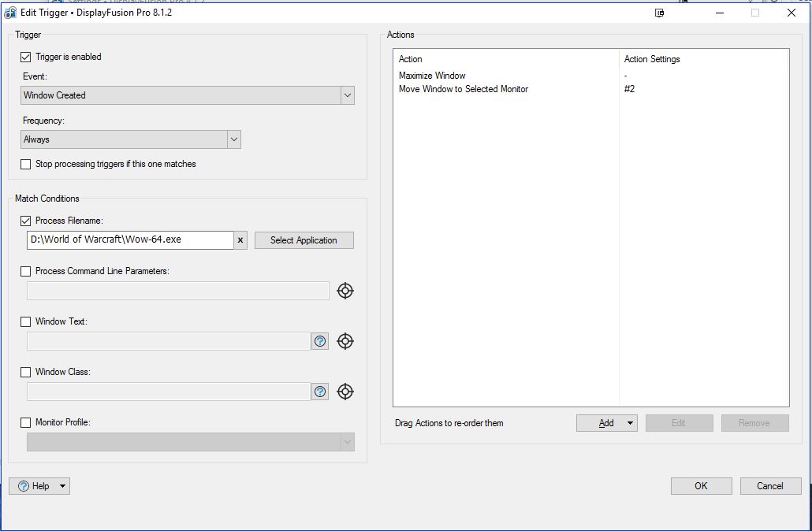The width and height of the screenshot is (812, 531).
Task: Open the Help dropdown menu
Action: coord(62,486)
